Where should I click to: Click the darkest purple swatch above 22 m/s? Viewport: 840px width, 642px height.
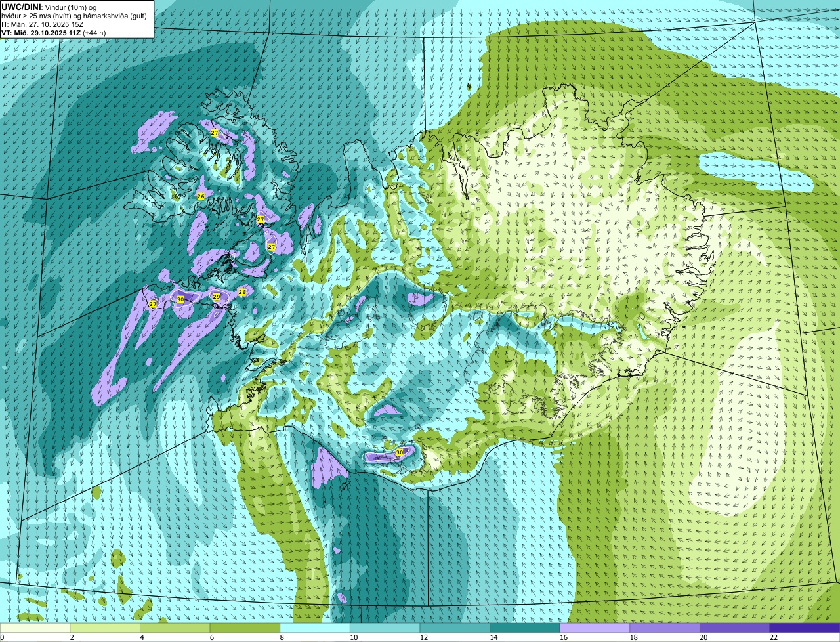point(805,628)
